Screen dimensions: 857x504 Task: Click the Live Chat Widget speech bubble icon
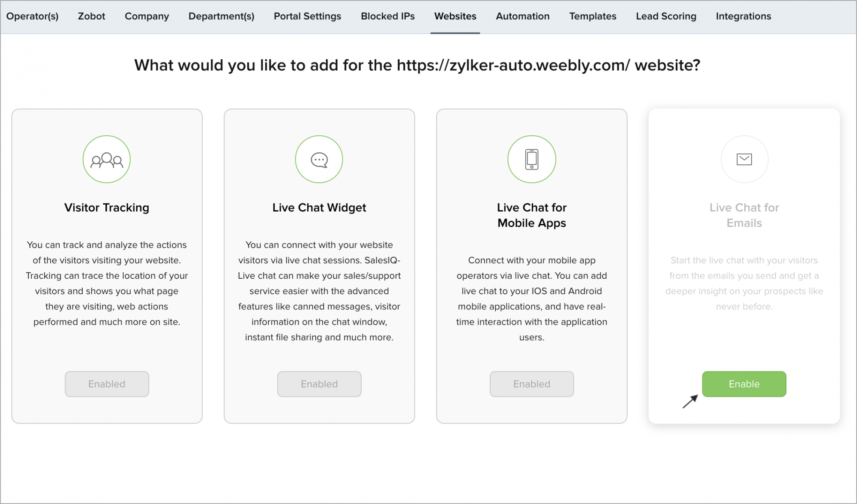coord(319,160)
